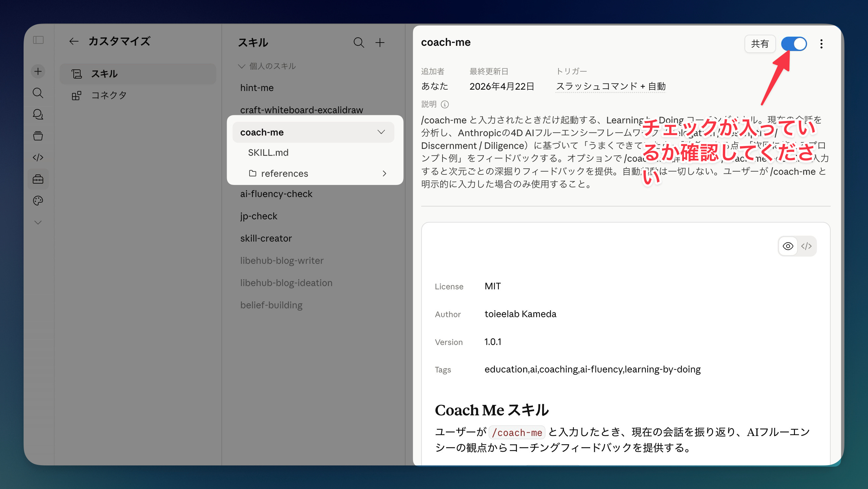This screenshot has width=868, height=489.
Task: Open the toolbox customize icon
Action: [38, 179]
